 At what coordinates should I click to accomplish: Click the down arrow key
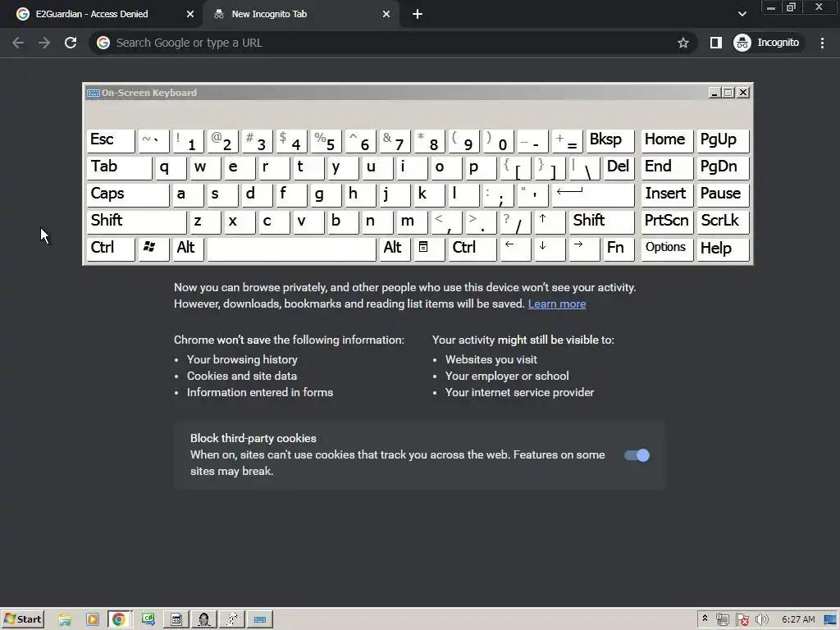550,249
